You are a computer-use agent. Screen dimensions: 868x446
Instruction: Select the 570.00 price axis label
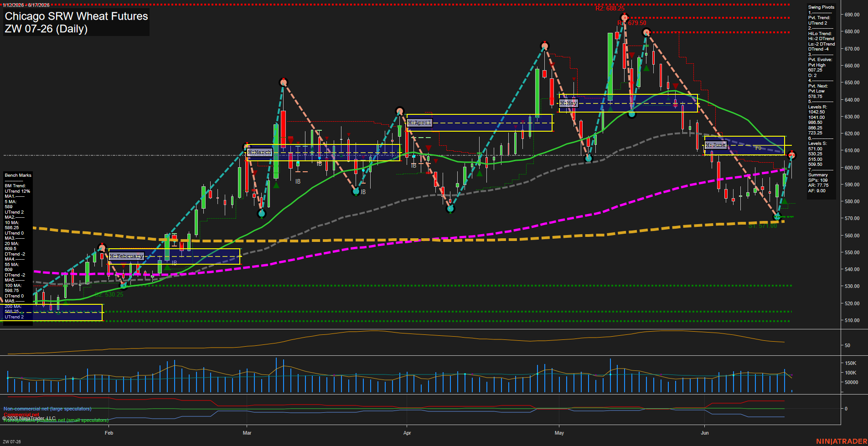pyautogui.click(x=852, y=219)
